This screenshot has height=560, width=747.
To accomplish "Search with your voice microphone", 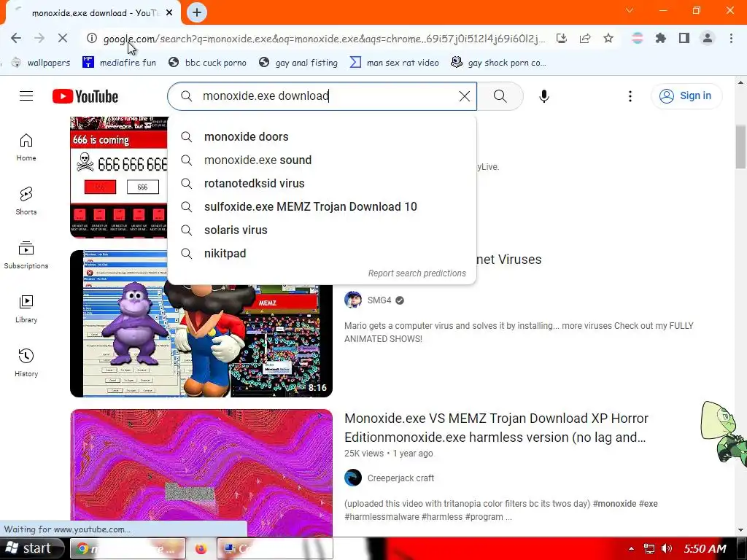I will 544,96.
